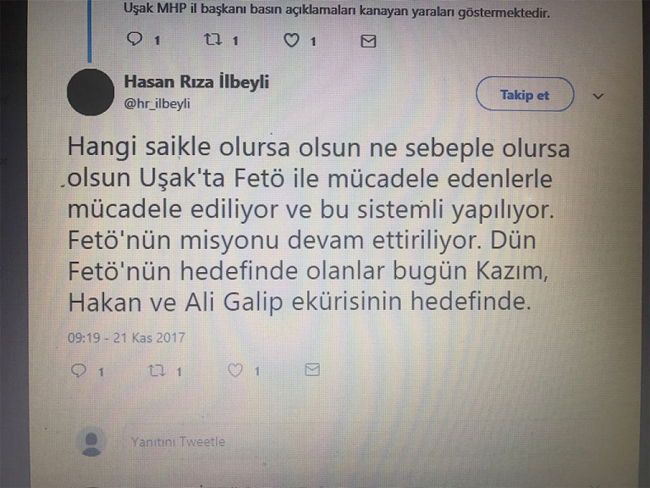Open Hasan Rıza İlbeyli's profile picture

coord(90,92)
